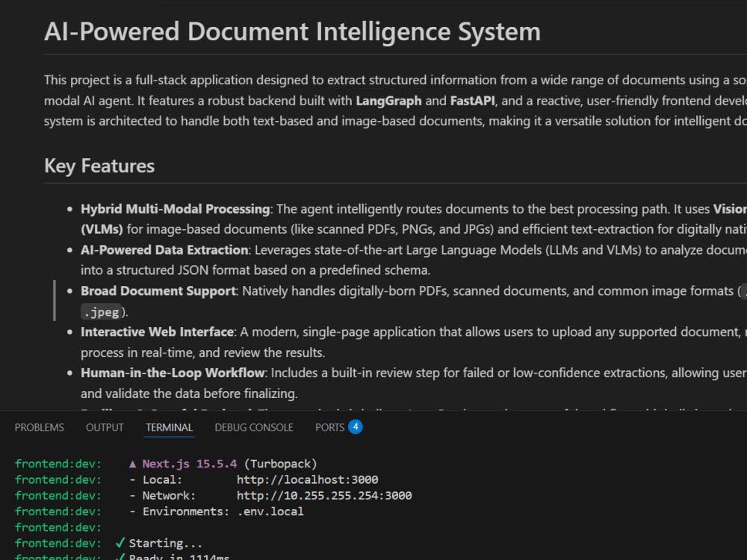Click the bold text 'AI-Powered Data Extraction'
Image resolution: width=747 pixels, height=560 pixels.
tap(164, 250)
